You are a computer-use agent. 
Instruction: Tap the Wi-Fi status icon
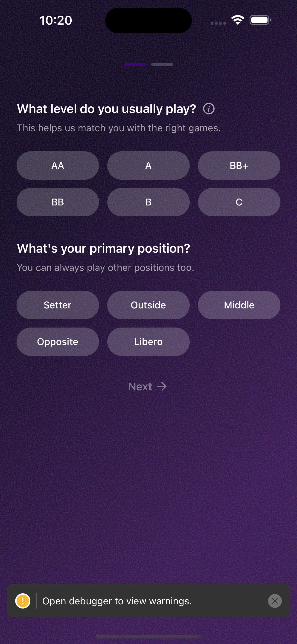[x=238, y=20]
